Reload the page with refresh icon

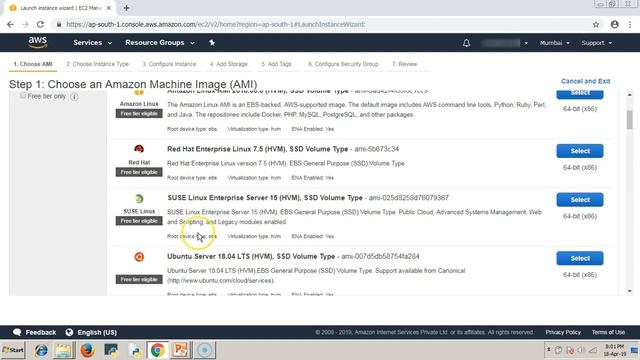[x=40, y=24]
